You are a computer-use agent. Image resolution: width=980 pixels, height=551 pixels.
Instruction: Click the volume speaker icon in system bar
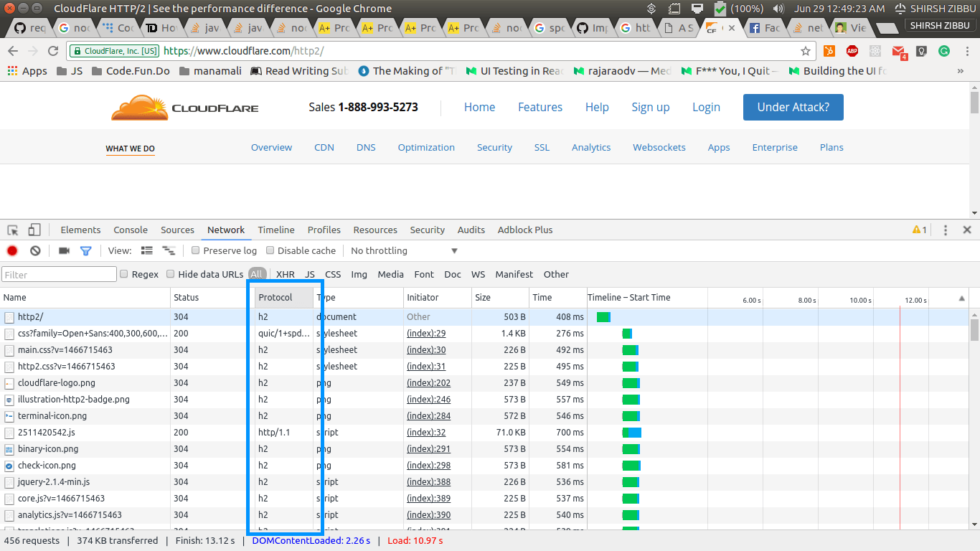coord(779,9)
